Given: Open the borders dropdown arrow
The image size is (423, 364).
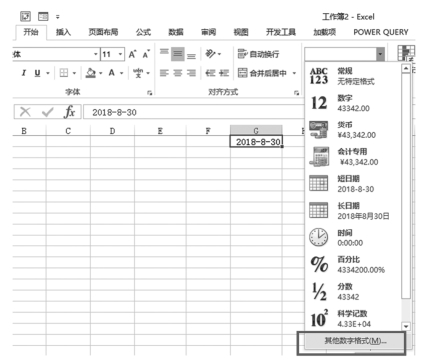Looking at the screenshot, I should pos(74,73).
